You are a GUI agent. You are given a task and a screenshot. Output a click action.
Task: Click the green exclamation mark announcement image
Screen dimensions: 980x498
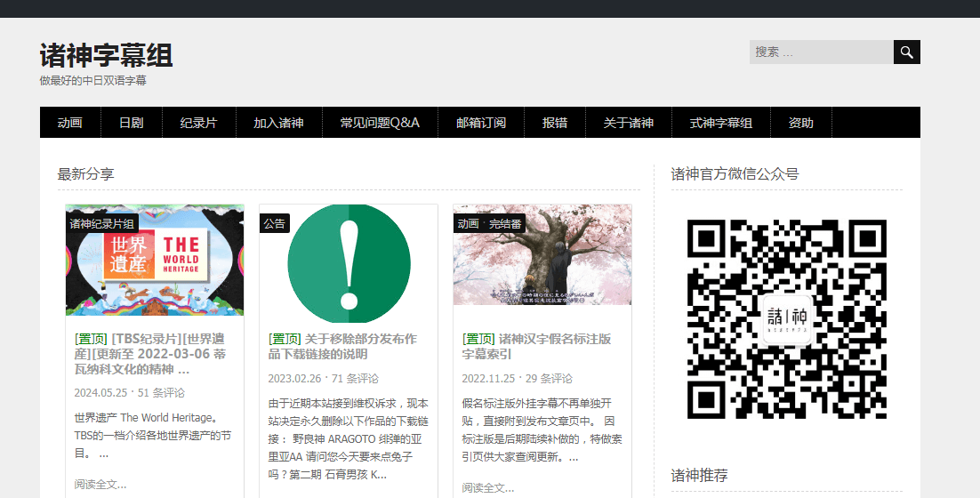pyautogui.click(x=349, y=263)
